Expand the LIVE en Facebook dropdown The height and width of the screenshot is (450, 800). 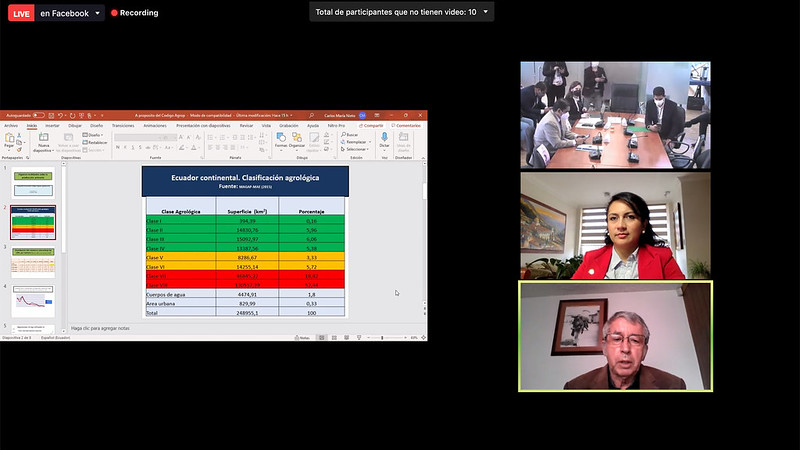coord(98,13)
